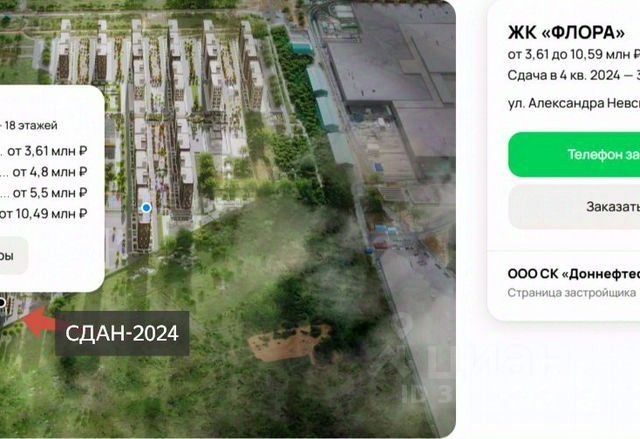This screenshot has width=640, height=439.
Task: Click the red arrow pointing left
Action: [x=39, y=321]
